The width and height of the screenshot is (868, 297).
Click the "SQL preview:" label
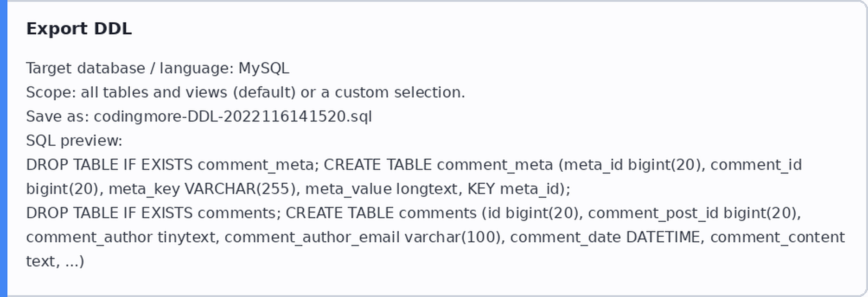74,141
